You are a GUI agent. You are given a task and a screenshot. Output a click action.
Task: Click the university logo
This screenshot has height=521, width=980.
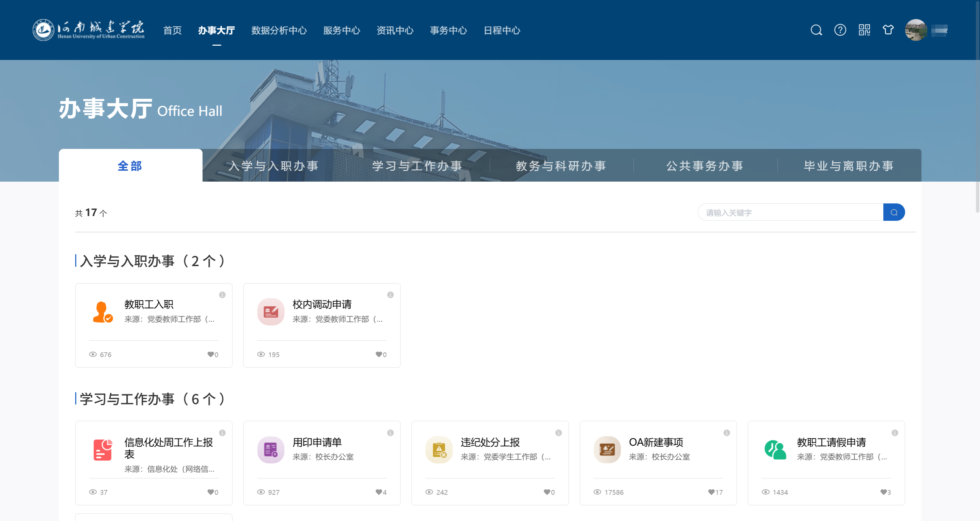click(x=89, y=30)
